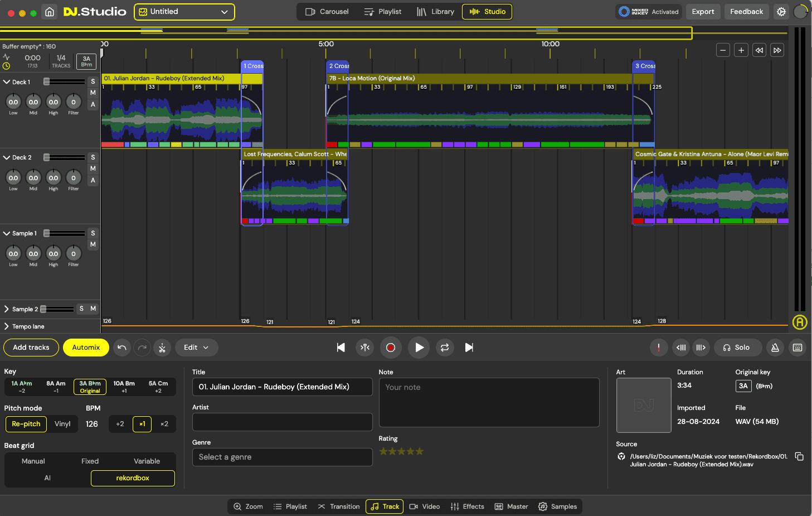This screenshot has width=812, height=516.
Task: Select the scissors split tool beside Edit
Action: pyautogui.click(x=162, y=348)
